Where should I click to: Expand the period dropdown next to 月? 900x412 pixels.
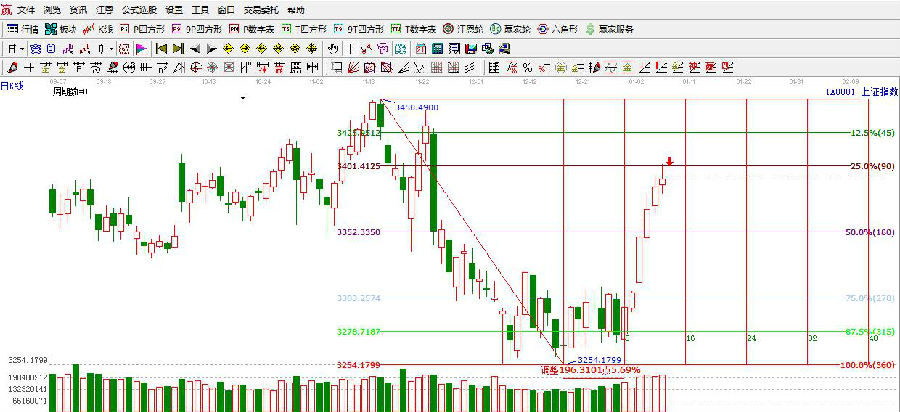pos(22,48)
